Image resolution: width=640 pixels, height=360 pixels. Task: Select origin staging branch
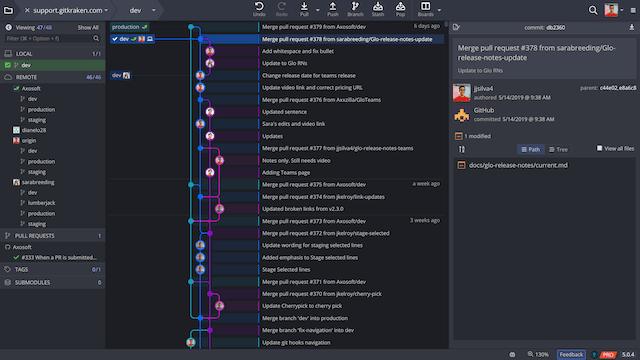tap(37, 172)
